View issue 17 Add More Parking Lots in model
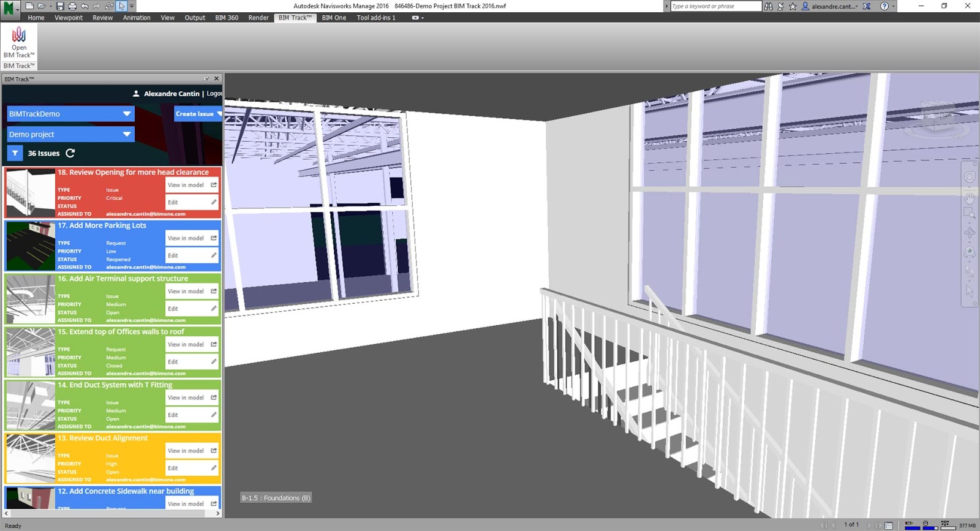The height and width of the screenshot is (531, 980). point(192,238)
